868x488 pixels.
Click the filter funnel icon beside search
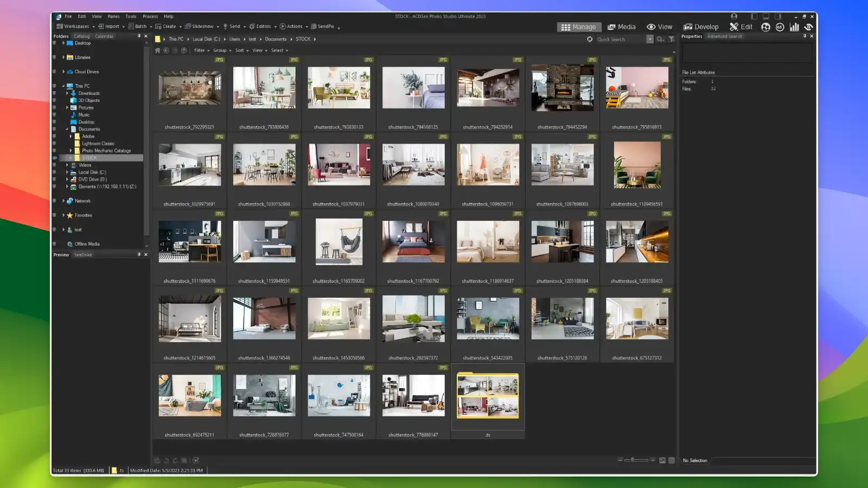(x=671, y=39)
